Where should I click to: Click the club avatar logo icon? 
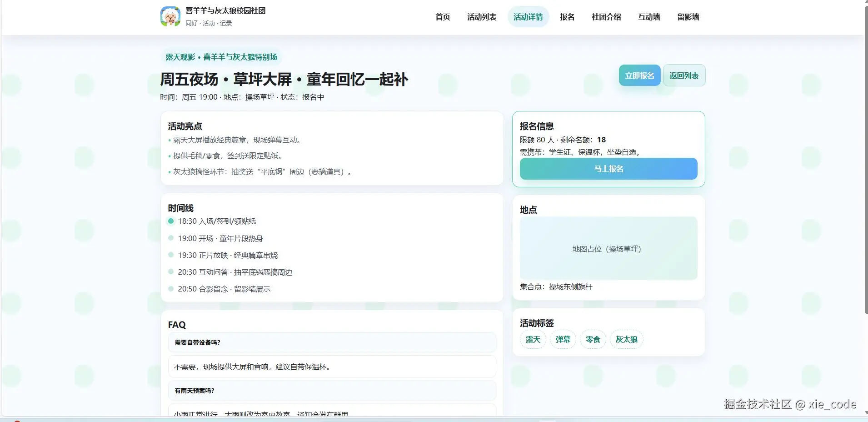point(170,16)
